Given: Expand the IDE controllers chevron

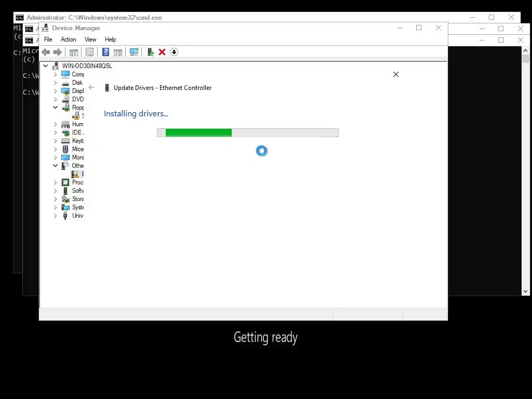Looking at the screenshot, I should [x=55, y=132].
